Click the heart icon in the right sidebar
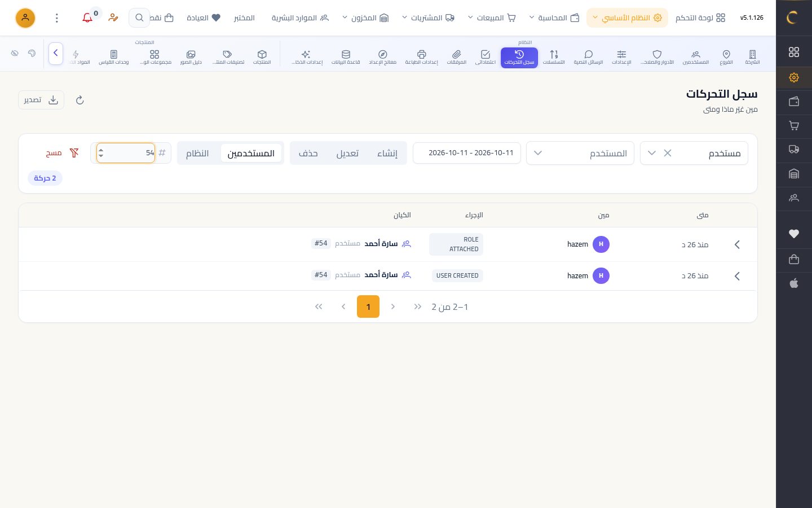This screenshot has height=508, width=812. click(x=794, y=234)
